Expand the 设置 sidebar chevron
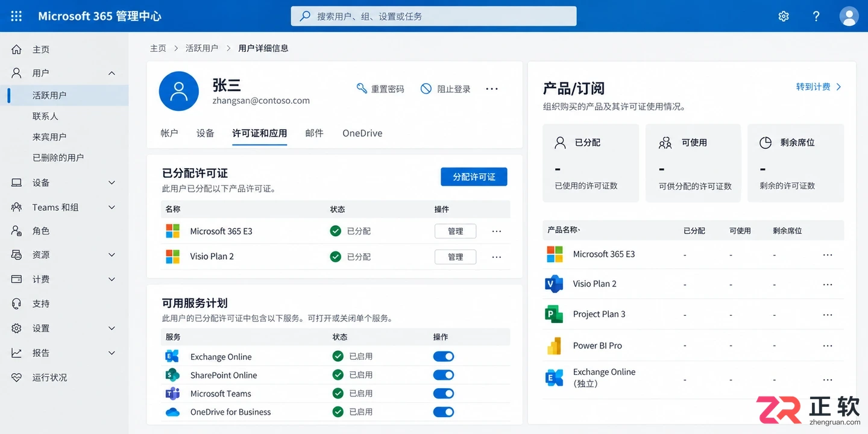The height and width of the screenshot is (434, 868). [x=112, y=329]
